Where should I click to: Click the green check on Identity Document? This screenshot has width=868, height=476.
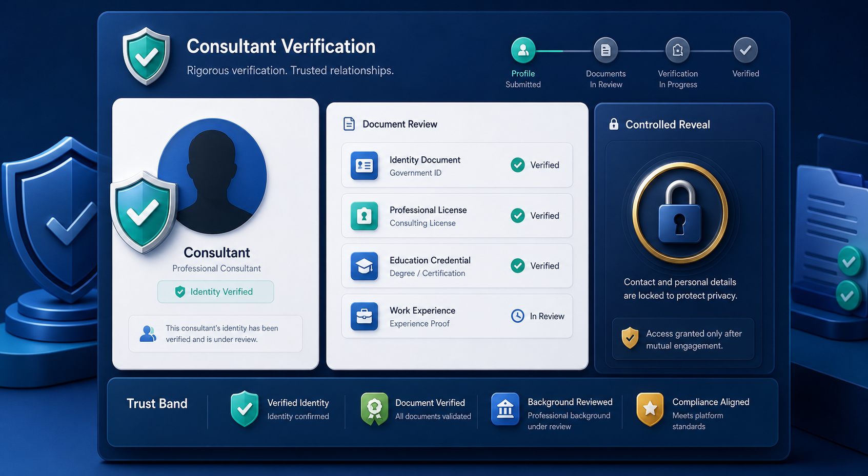(518, 165)
